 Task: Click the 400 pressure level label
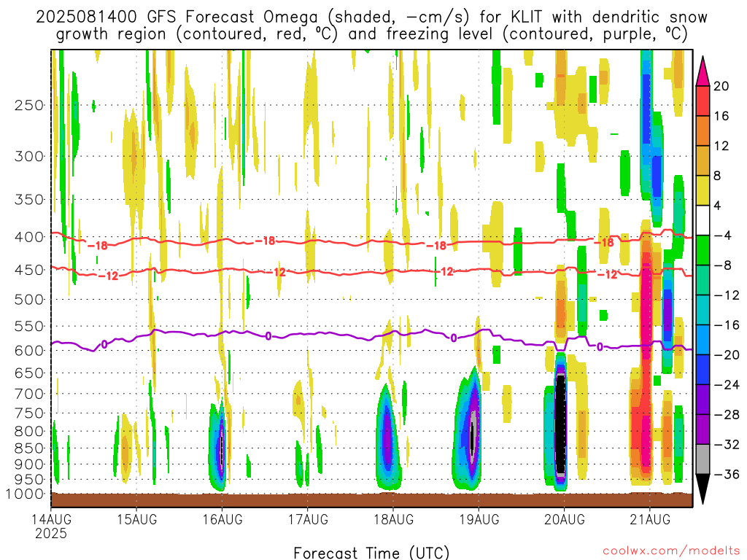29,237
